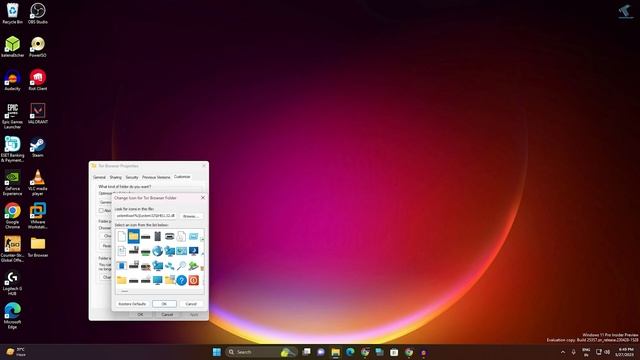The image size is (640, 360).
Task: Select the Audacity desktop icon
Action: 12,80
